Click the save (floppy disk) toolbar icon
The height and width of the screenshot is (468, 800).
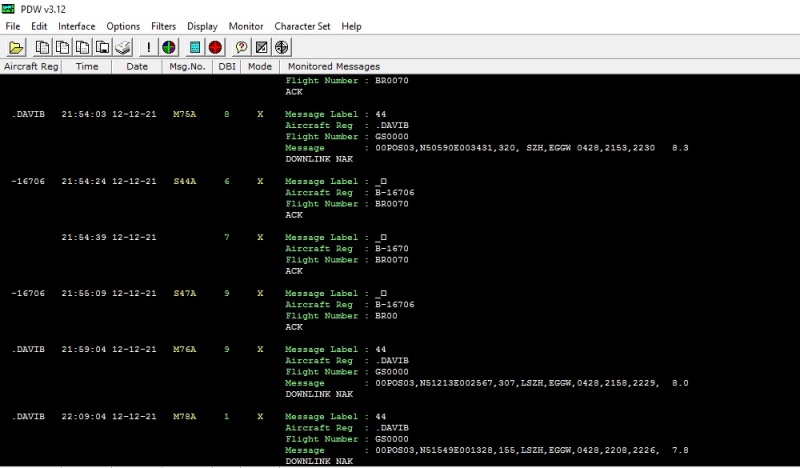pos(102,47)
